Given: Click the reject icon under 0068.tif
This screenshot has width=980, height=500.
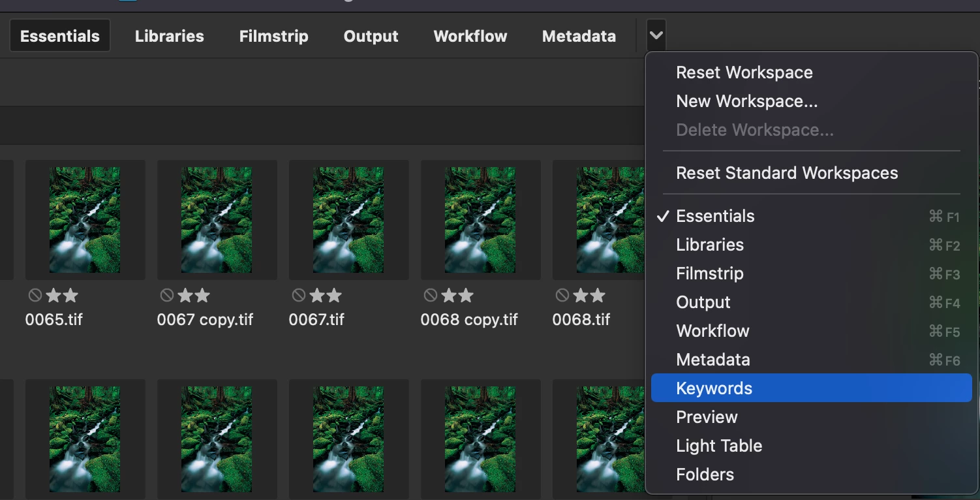Looking at the screenshot, I should coord(562,296).
